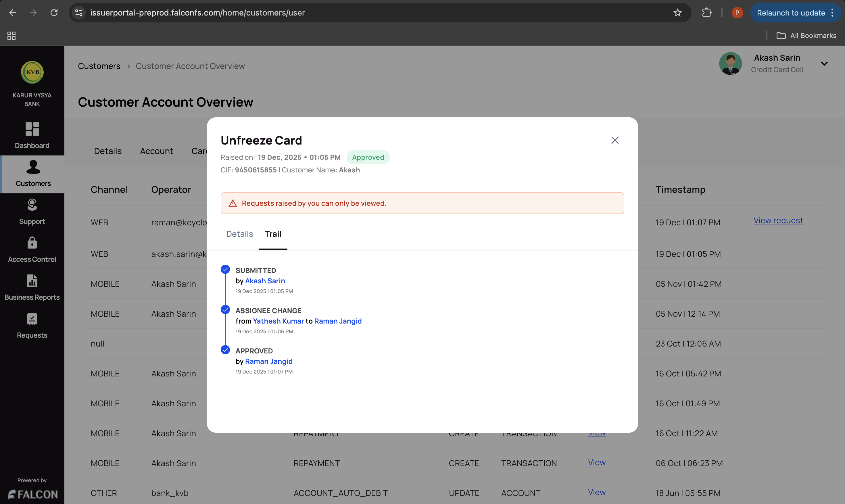Bookmark this page with star icon
The image size is (845, 504).
pyautogui.click(x=677, y=13)
